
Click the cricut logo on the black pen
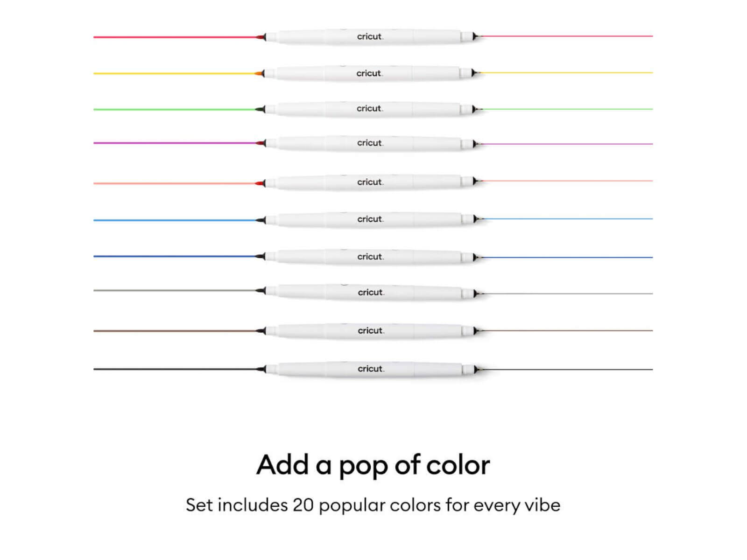[x=371, y=369]
